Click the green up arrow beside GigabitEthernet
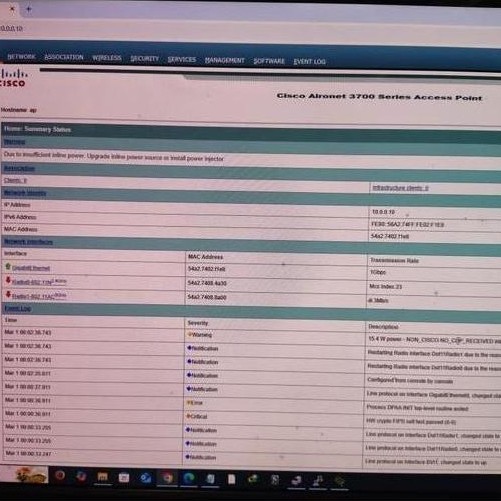 tap(8, 266)
